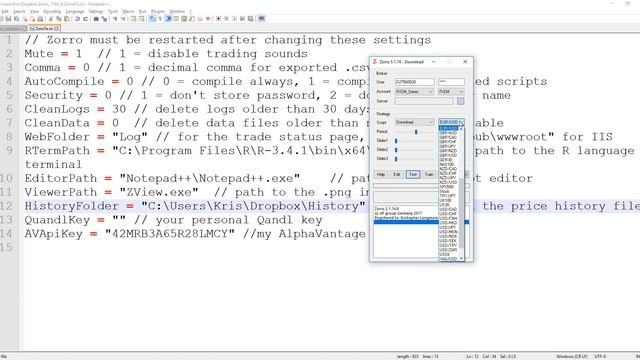
Task: Click the Paste clipboard toolbar icon
Action: coord(67,19)
